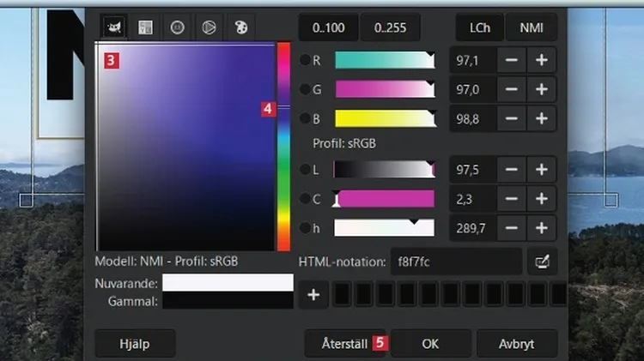Screen dimensions: 644x361
Task: Select the GIMP Wilber color selector tab
Action: coord(112,27)
